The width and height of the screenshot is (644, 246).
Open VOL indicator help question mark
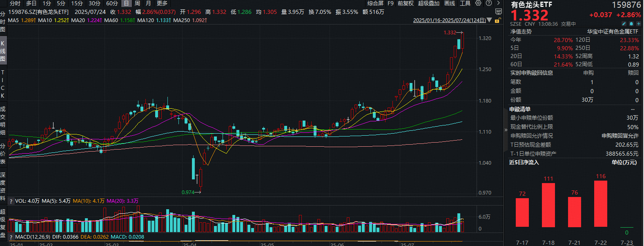(11, 201)
